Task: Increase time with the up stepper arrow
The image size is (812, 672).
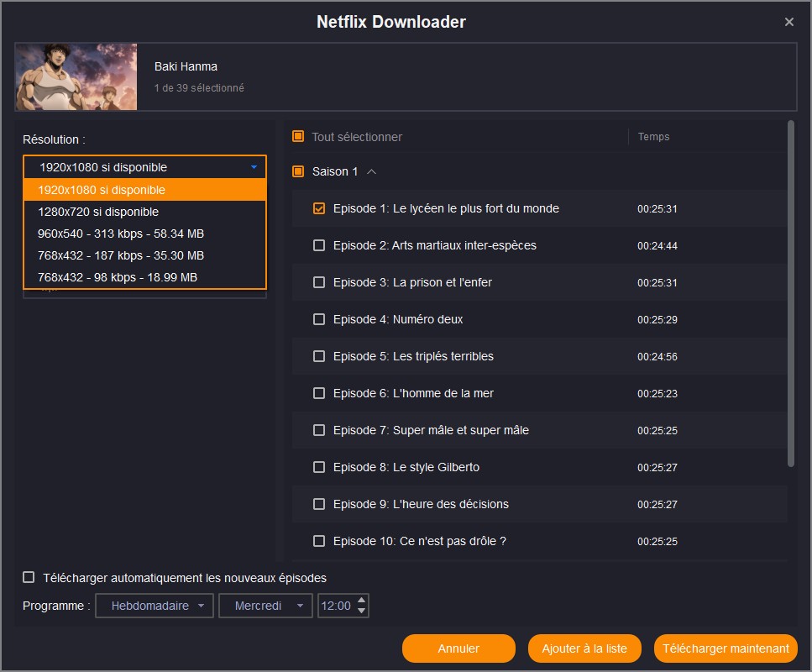Action: 361,600
